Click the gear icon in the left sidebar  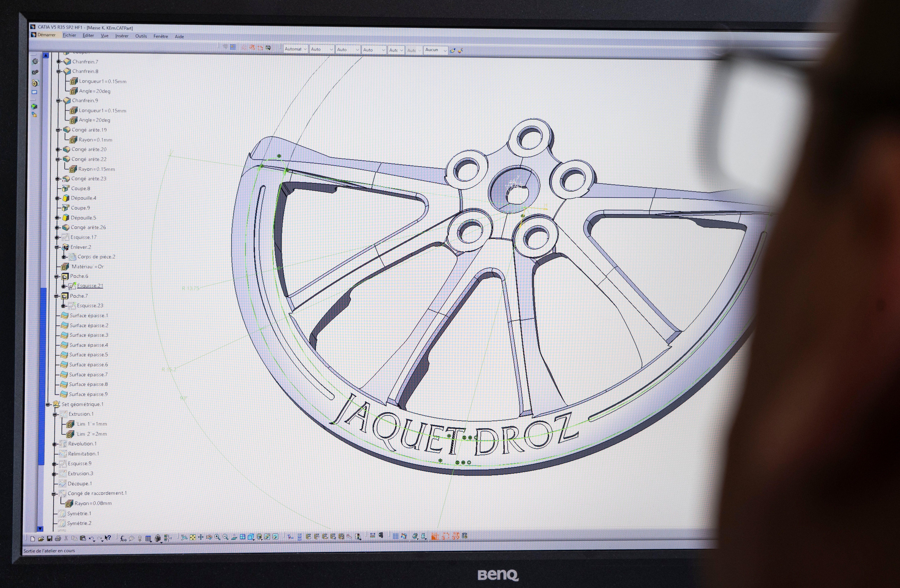click(35, 61)
